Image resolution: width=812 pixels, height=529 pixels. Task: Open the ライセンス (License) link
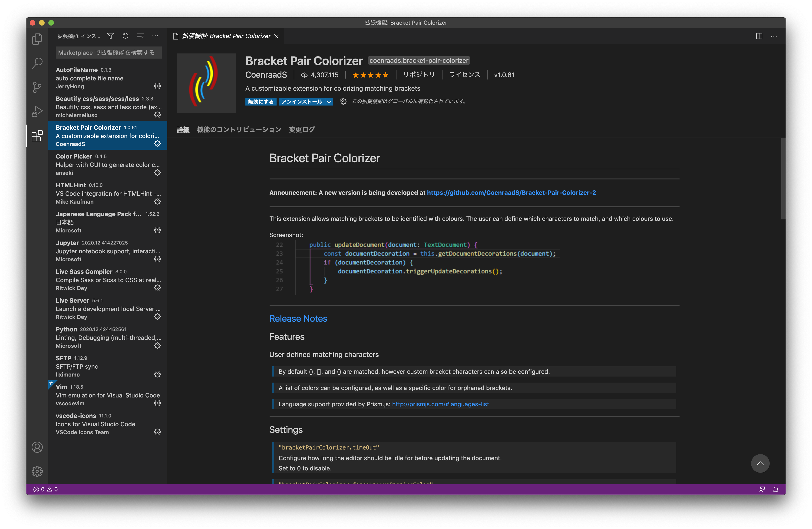tap(464, 75)
